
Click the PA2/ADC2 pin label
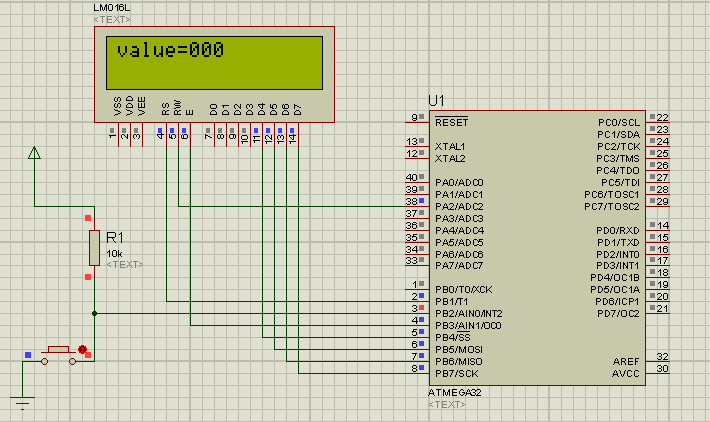[459, 206]
